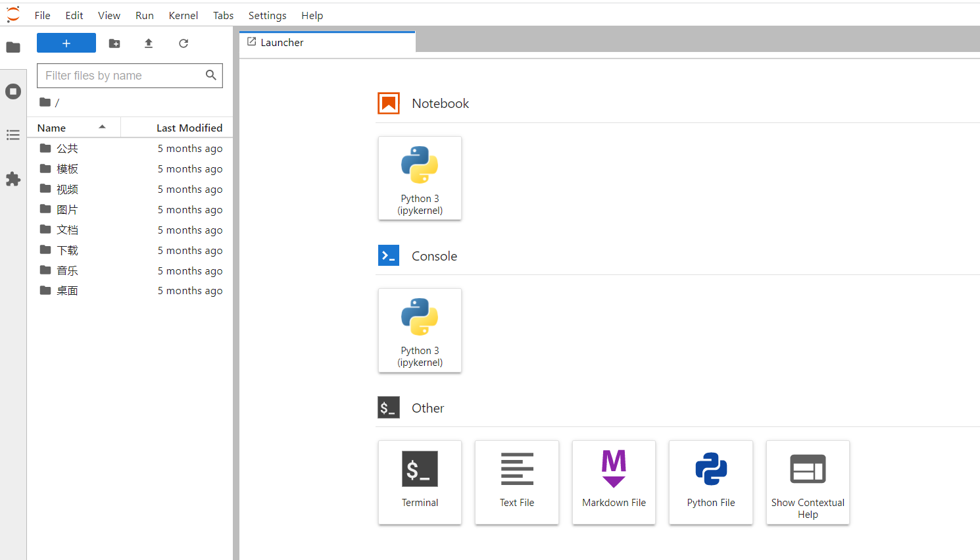Screen dimensions: 980x560
Task: Select the 图片 folder
Action: [x=130, y=210]
